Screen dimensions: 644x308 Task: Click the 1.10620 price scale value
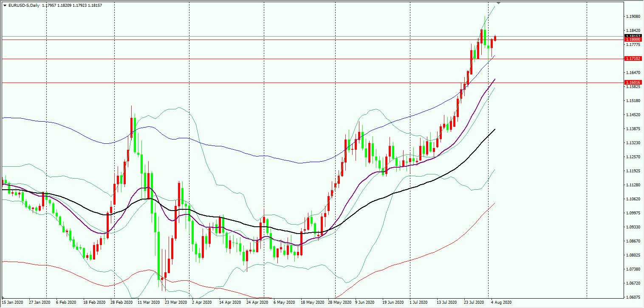point(633,199)
